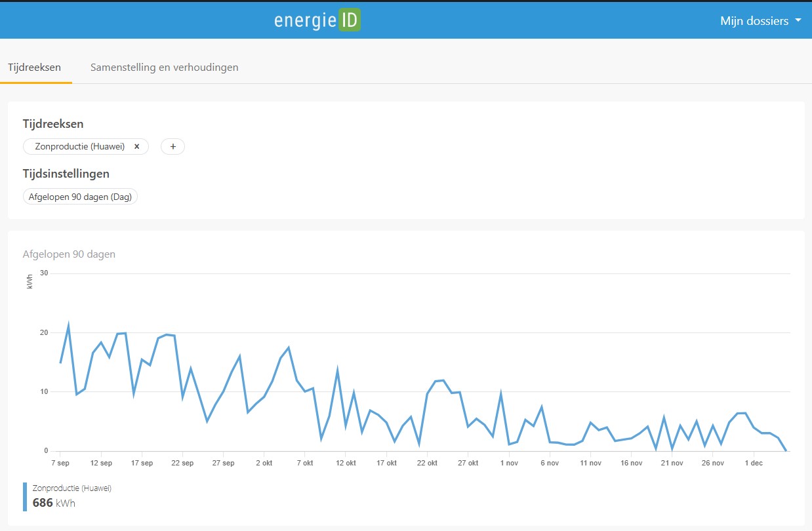Click the kWh y-axis unit label

click(x=30, y=282)
